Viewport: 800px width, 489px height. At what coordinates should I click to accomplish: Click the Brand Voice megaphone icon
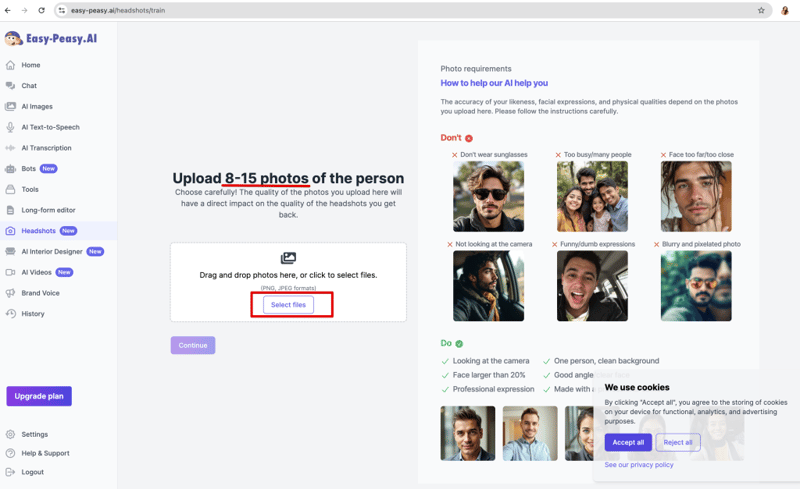(x=11, y=293)
